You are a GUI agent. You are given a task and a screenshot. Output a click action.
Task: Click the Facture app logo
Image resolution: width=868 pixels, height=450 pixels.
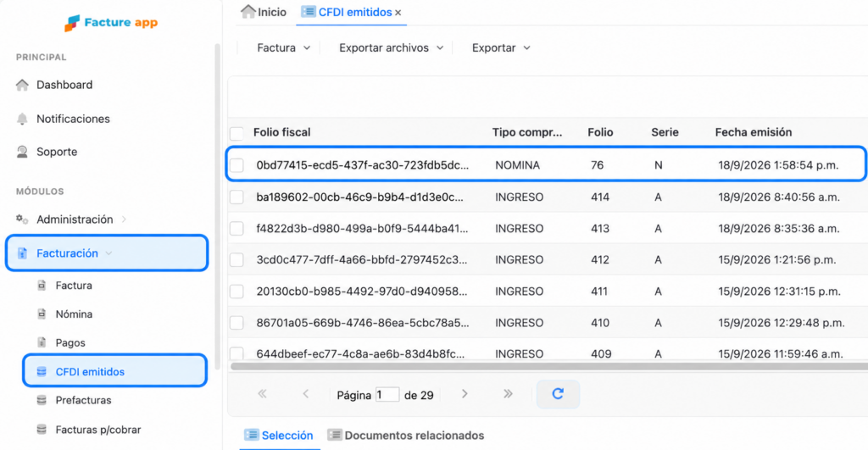111,23
